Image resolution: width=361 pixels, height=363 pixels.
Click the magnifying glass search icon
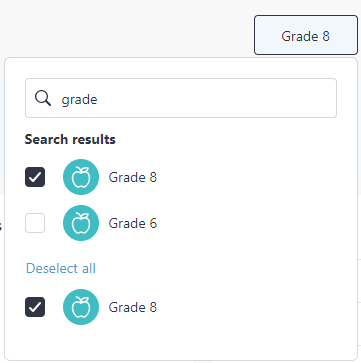[43, 99]
